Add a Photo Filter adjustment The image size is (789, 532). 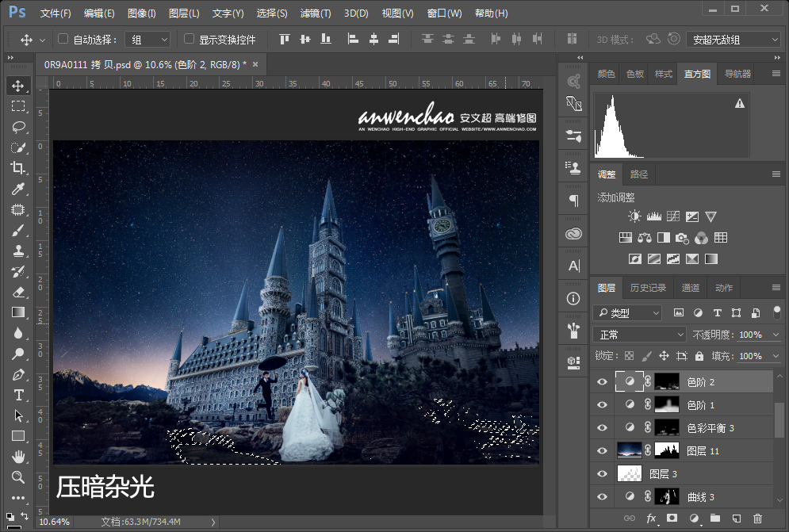coord(682,238)
